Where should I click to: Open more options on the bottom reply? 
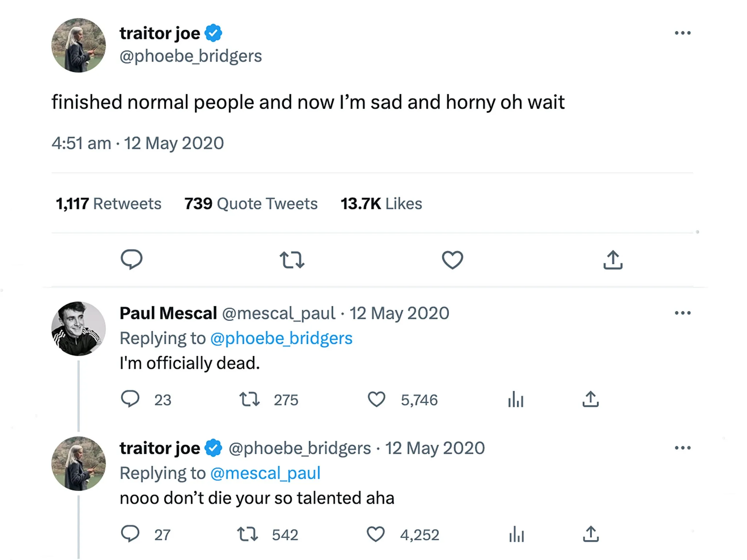click(683, 448)
